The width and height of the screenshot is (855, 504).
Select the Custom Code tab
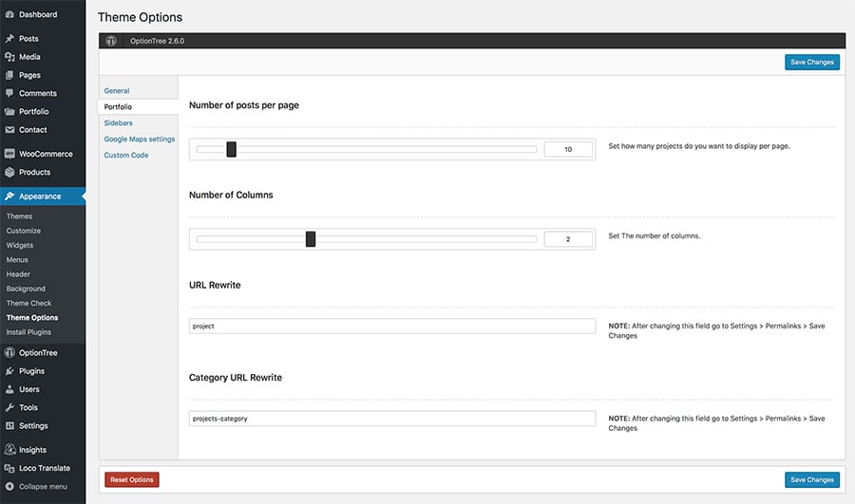coord(126,156)
